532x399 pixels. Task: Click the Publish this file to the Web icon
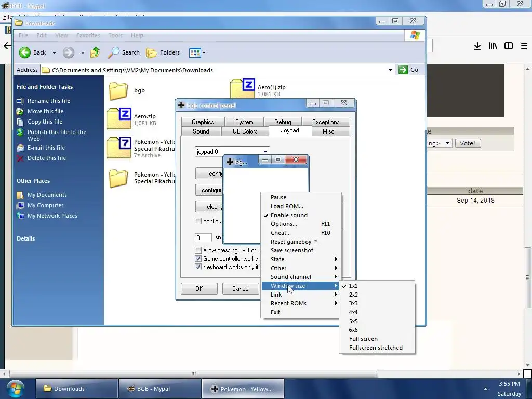pos(20,132)
